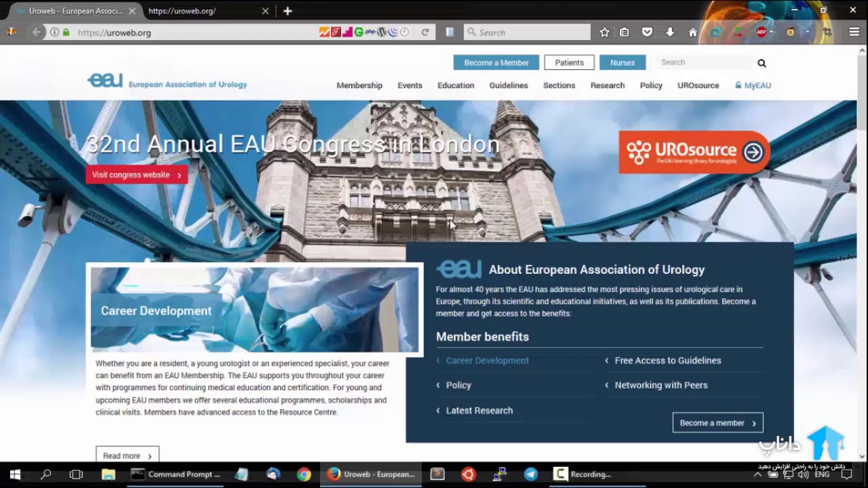Expand the Policy member benefit

click(458, 385)
